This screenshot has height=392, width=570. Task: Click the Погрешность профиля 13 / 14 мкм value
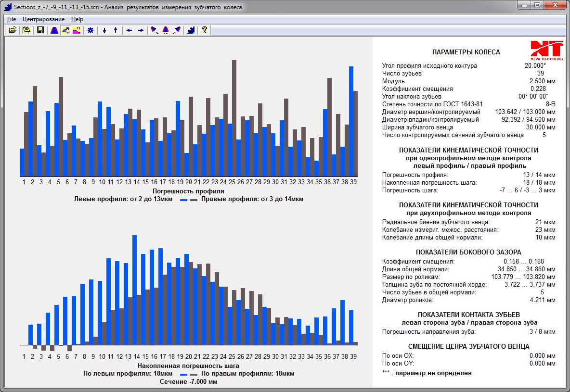tap(539, 175)
